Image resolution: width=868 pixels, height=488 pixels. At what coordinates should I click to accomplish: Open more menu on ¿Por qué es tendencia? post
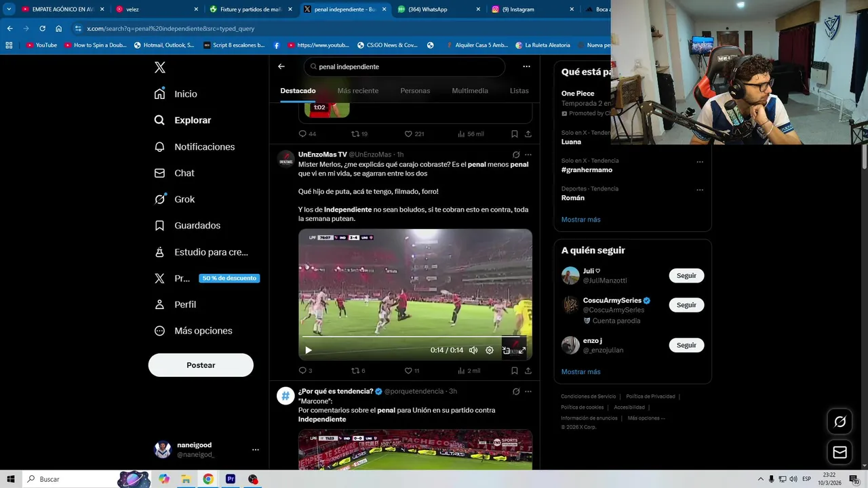pyautogui.click(x=528, y=391)
